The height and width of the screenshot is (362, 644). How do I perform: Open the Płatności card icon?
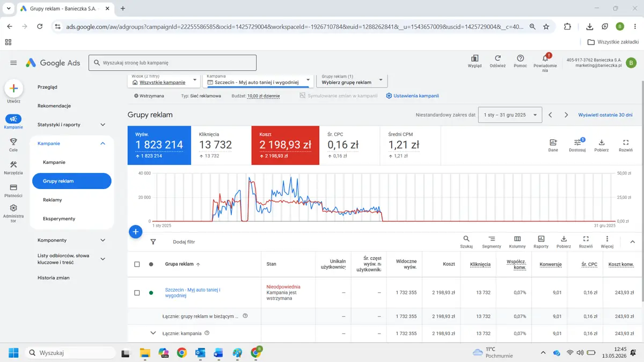pyautogui.click(x=13, y=187)
